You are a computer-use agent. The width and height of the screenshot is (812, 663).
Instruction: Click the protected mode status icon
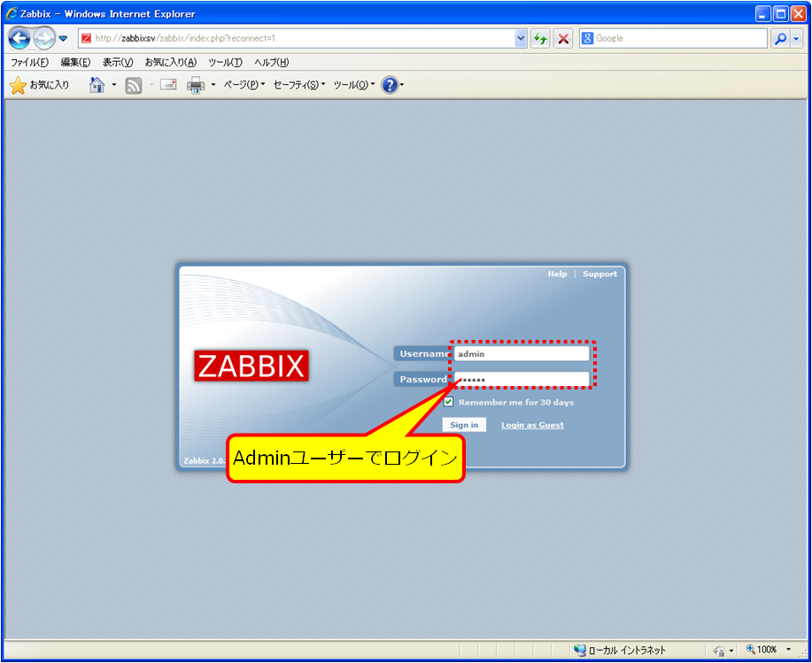[x=719, y=651]
